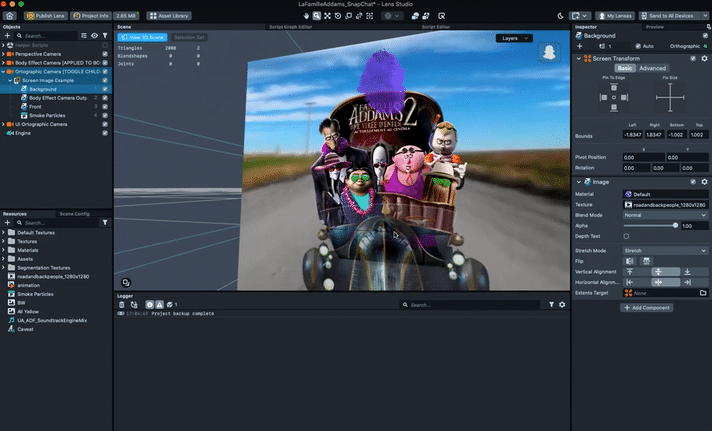Select the hand pan tool
The height and width of the screenshot is (431, 712).
pos(306,16)
